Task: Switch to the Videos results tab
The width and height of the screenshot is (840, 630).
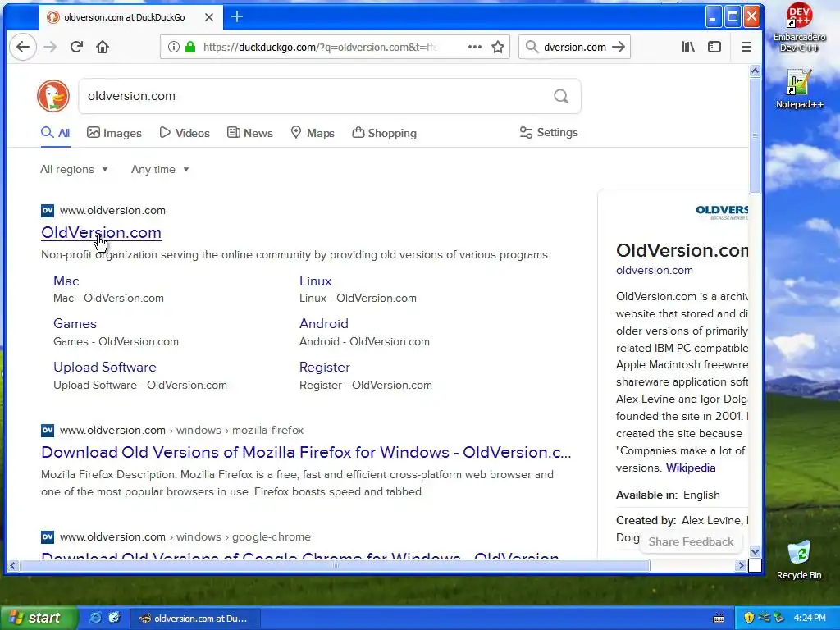Action: [x=185, y=133]
